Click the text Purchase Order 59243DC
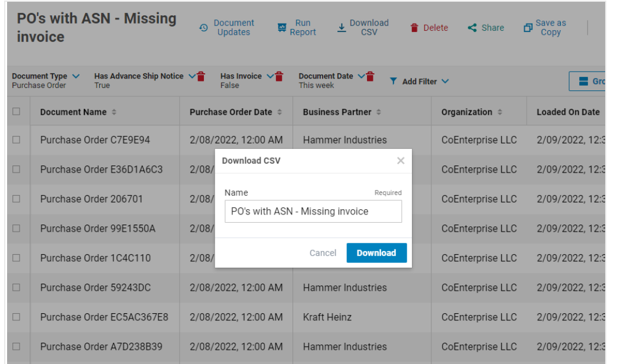643x364 pixels. (x=96, y=287)
